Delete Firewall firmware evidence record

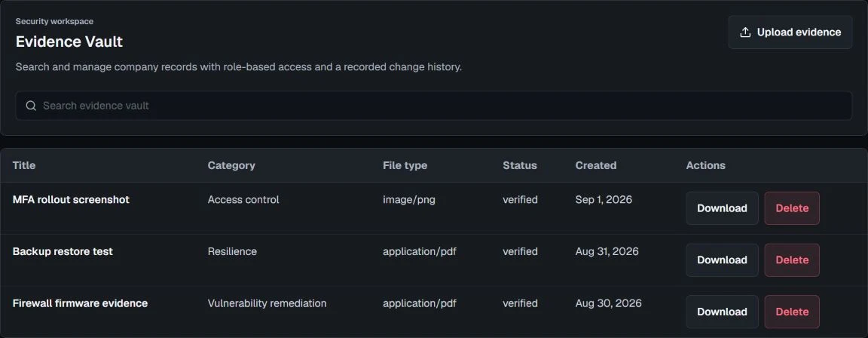792,312
